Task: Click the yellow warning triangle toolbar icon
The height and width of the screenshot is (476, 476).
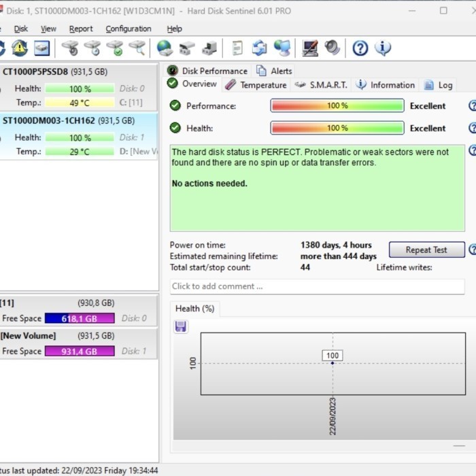Action: [20, 48]
